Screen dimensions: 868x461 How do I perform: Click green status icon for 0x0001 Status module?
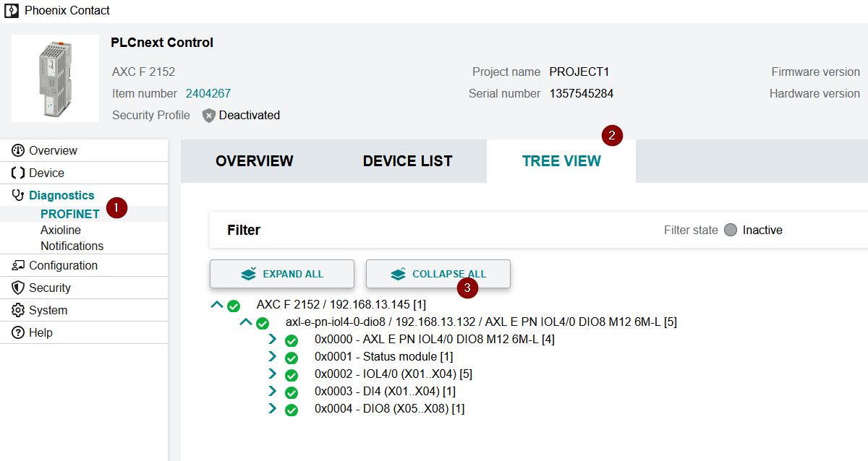292,358
